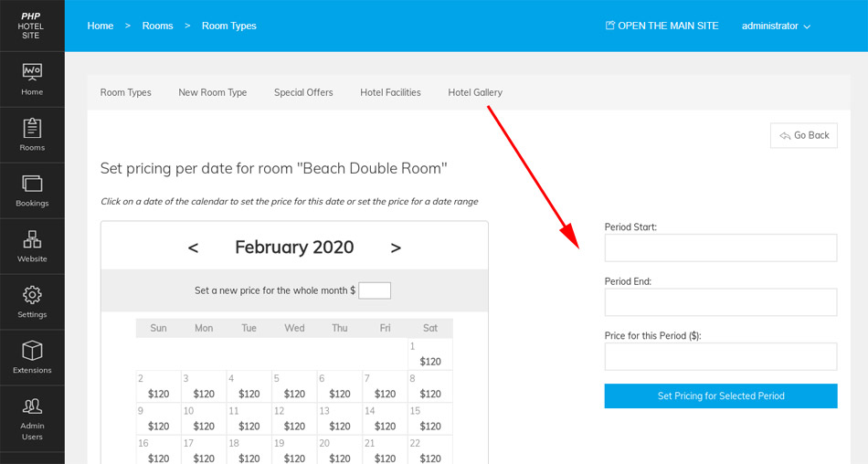This screenshot has width=868, height=464.
Task: Expand the administrator account dropdown
Action: [776, 26]
